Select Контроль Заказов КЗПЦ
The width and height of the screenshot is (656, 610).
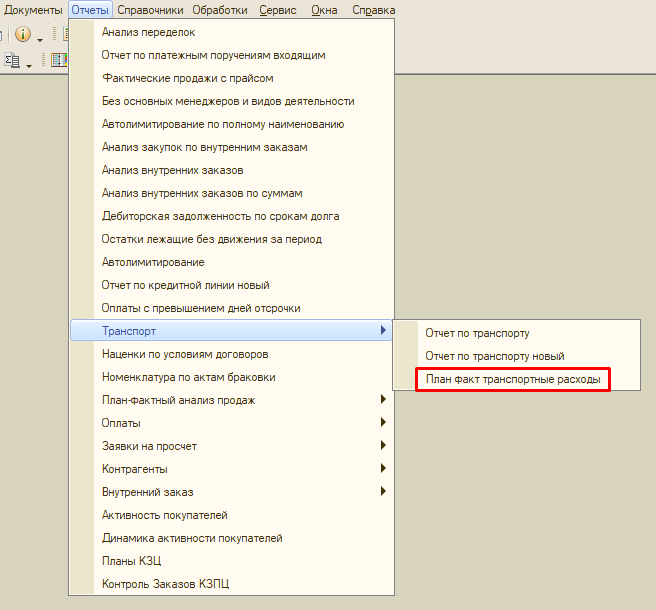(x=231, y=584)
